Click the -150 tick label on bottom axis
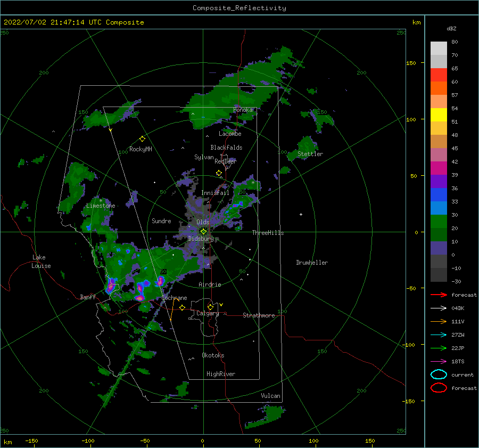This screenshot has height=448, width=479. click(x=31, y=441)
